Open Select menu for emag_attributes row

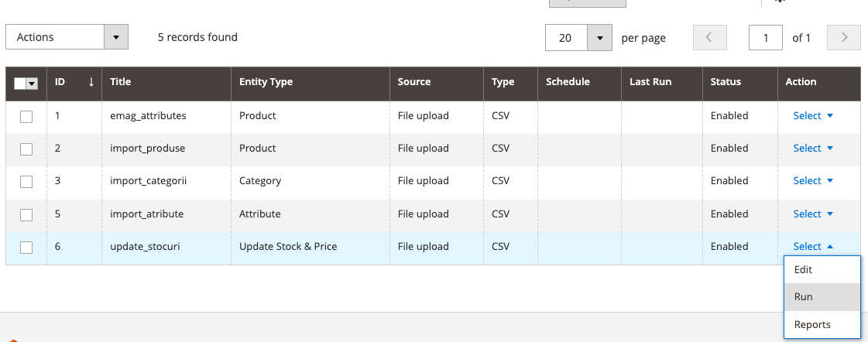coord(813,115)
